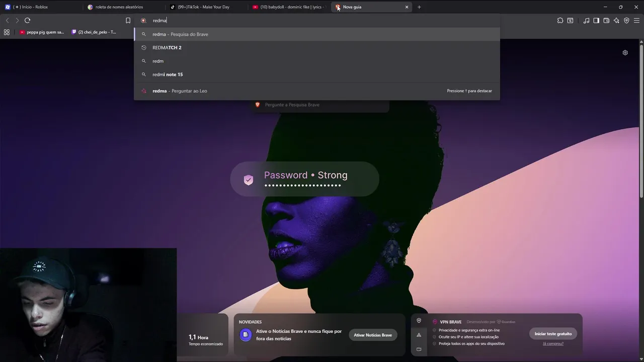Open the chei_de_pelo Twitch bookmark
644x362 pixels.
(x=94, y=32)
